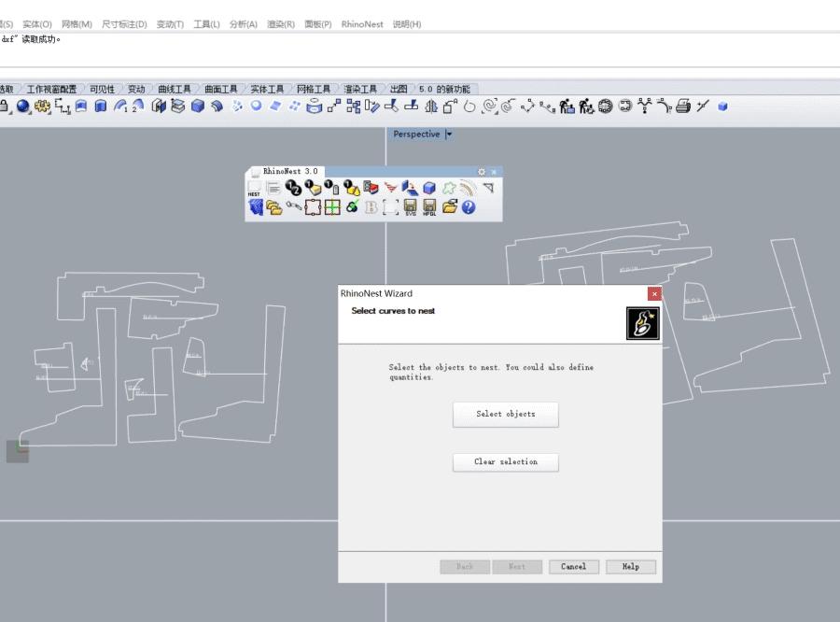This screenshot has width=840, height=622.
Task: Click the blue unfolding planes icon
Action: [410, 188]
